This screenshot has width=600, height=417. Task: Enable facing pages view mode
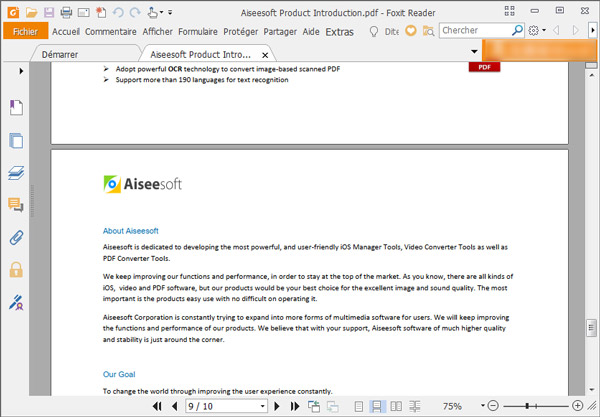click(396, 406)
